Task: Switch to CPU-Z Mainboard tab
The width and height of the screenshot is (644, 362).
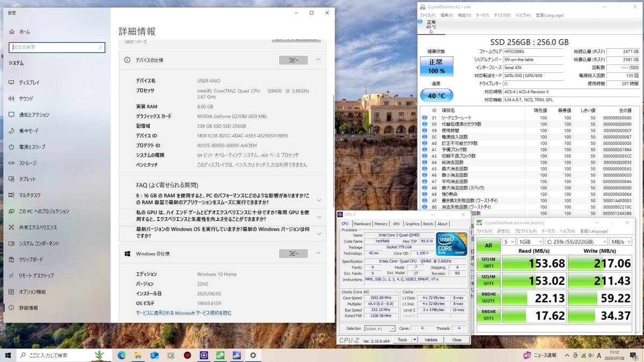Action: (x=362, y=224)
